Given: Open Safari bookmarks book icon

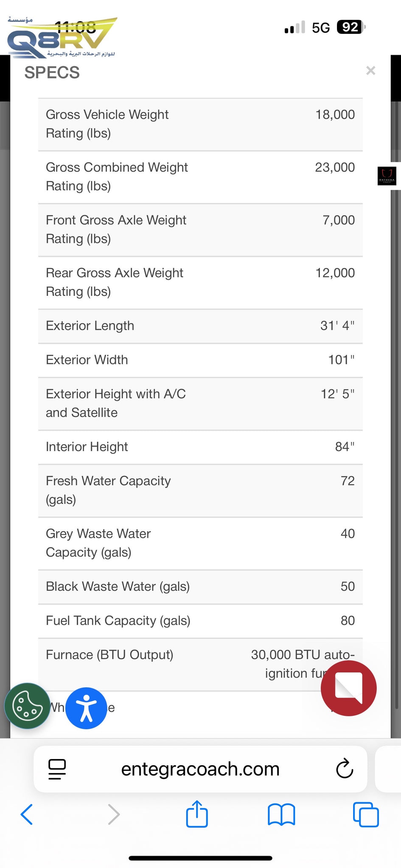Looking at the screenshot, I should (x=281, y=814).
